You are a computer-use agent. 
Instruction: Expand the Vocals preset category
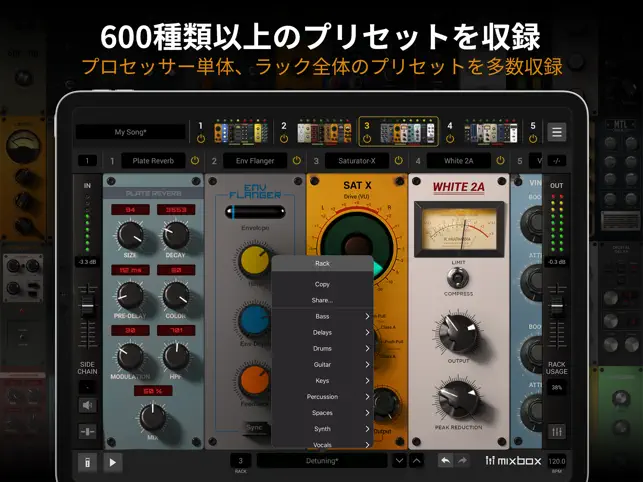click(x=322, y=443)
